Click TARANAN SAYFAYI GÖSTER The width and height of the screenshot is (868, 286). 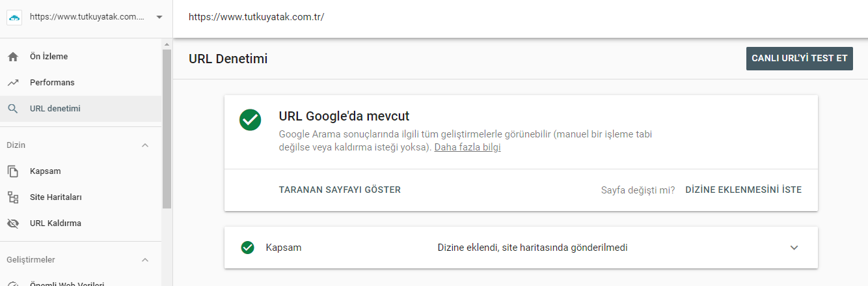click(x=340, y=190)
